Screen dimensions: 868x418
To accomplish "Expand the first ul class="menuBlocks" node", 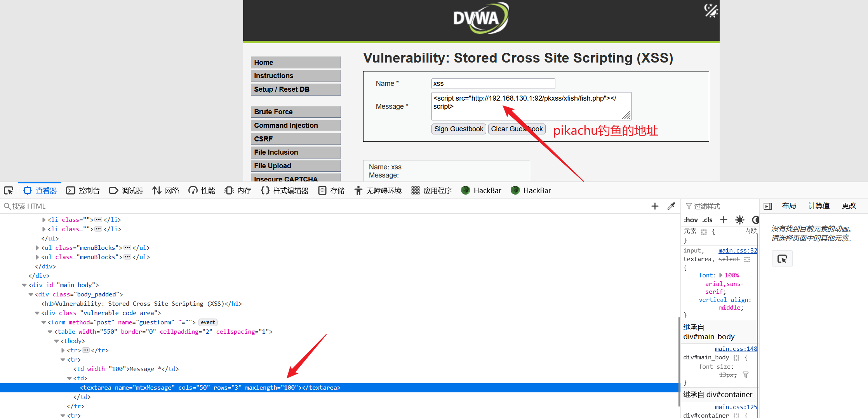I will [x=37, y=248].
